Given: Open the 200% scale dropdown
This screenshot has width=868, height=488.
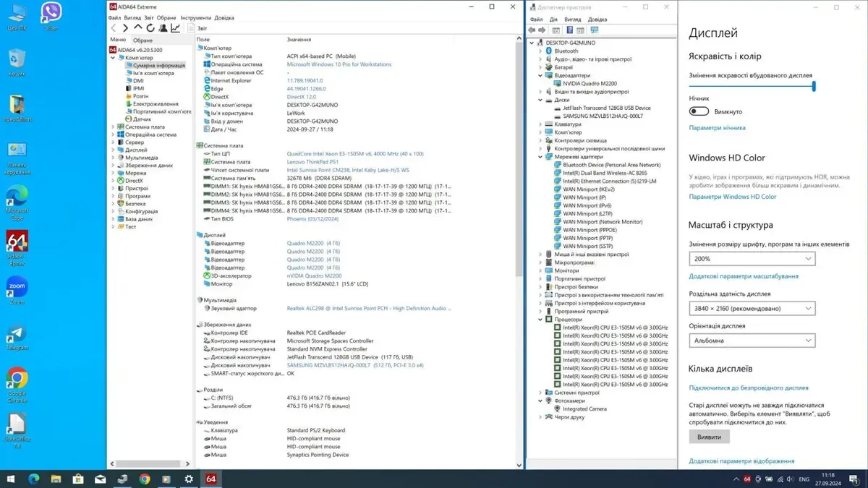Looking at the screenshot, I should (x=752, y=258).
